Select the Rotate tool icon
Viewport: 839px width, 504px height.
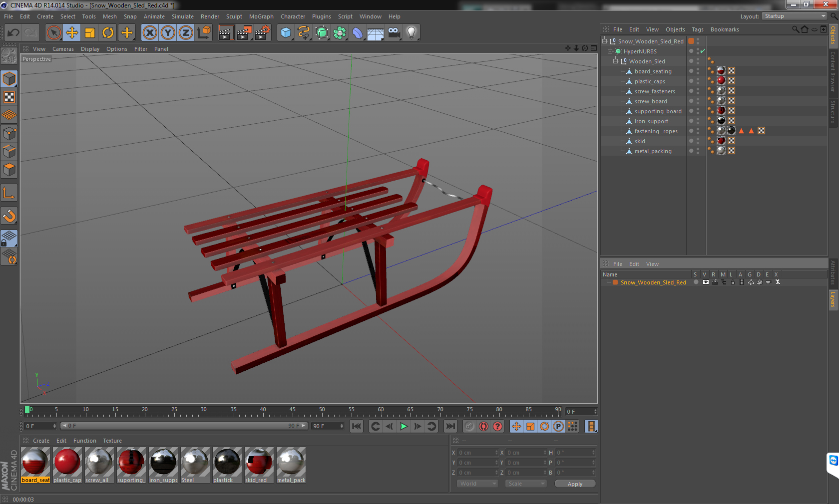tap(108, 33)
